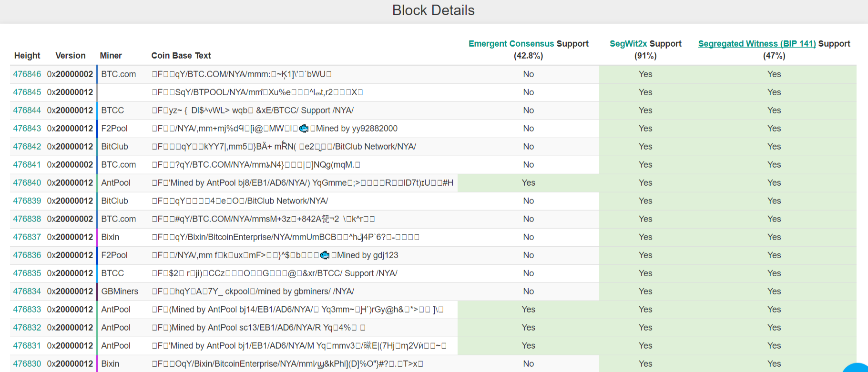Click the Coin Base Text column header
This screenshot has height=372, width=868.
click(x=181, y=56)
